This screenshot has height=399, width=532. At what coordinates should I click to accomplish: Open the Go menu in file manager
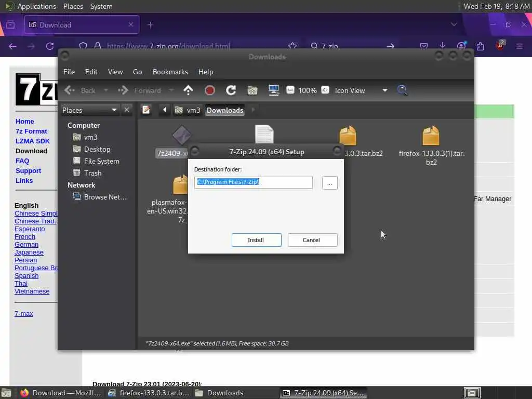(x=137, y=72)
